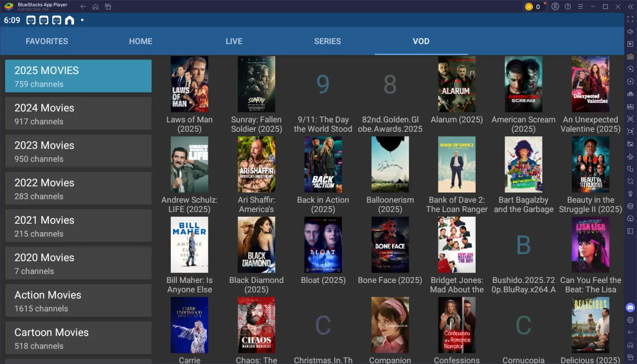Toggle fullscreen from the side toolbar
Viewport: 637px width, 364px height.
(x=631, y=19)
